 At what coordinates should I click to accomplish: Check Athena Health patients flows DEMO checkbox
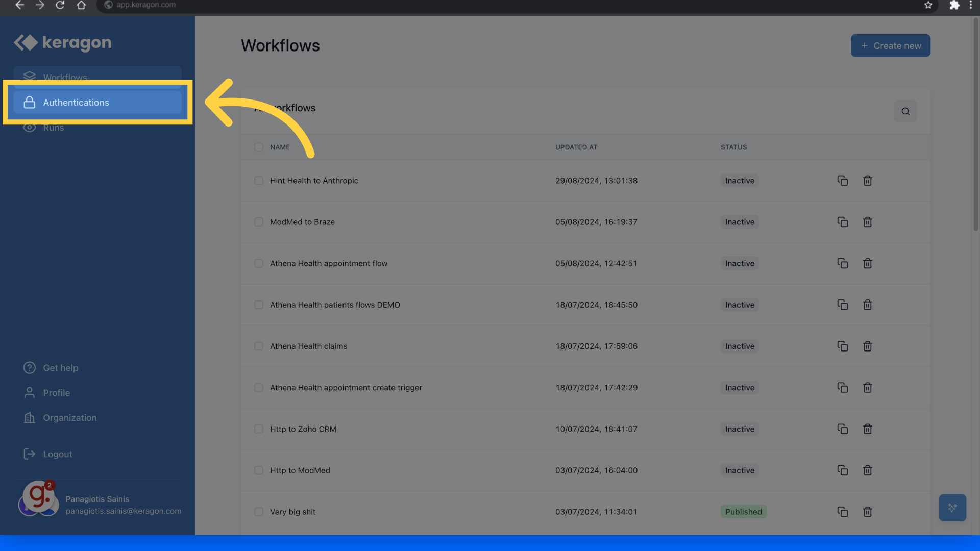coord(259,305)
